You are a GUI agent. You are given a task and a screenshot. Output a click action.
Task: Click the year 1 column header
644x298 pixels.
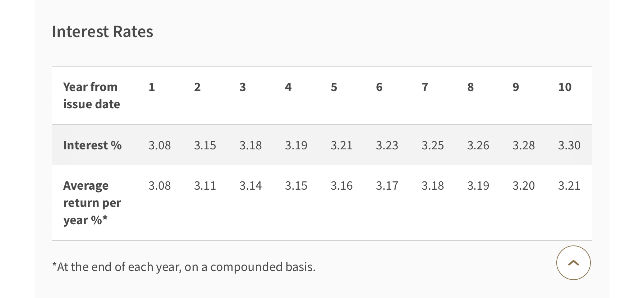(152, 87)
